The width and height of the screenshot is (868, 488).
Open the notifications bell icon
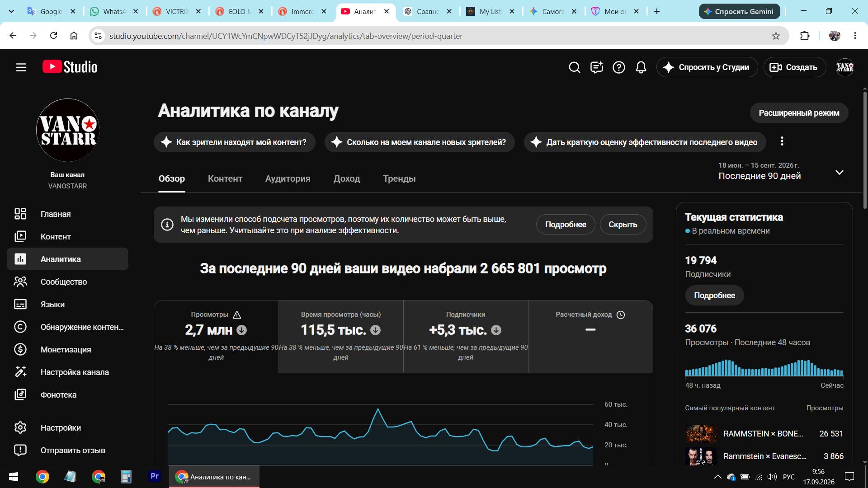pos(641,67)
